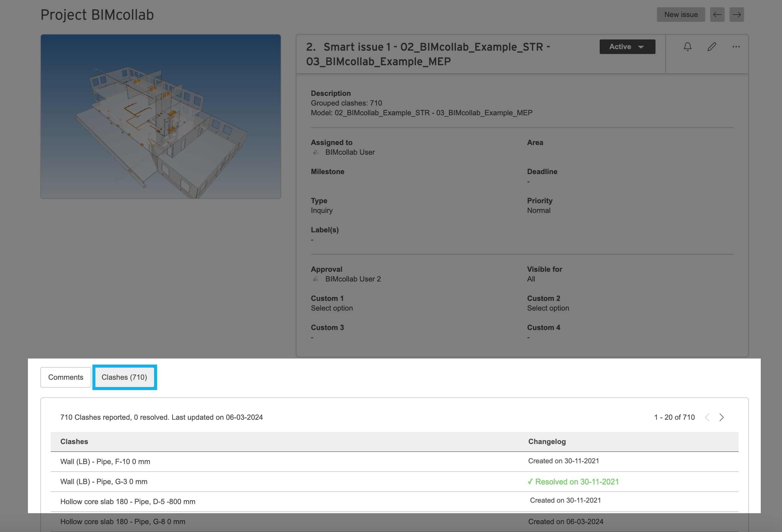
Task: Click the Project BIMcollab heading
Action: click(x=97, y=15)
